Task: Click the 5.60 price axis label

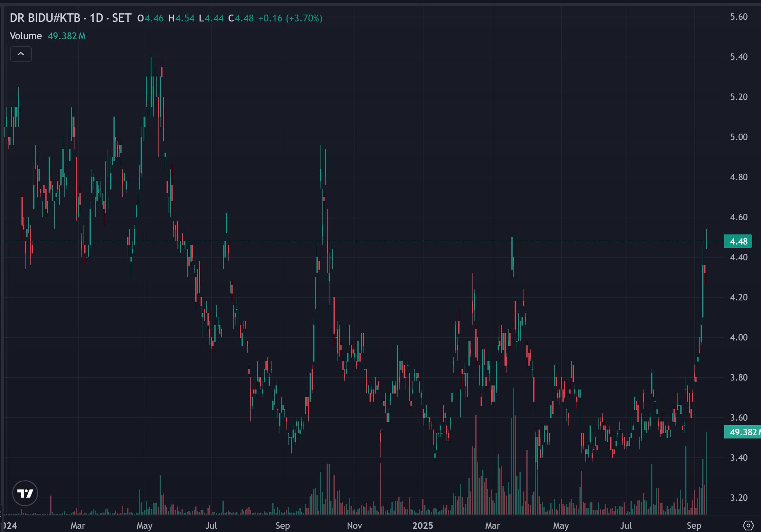Action: click(739, 17)
